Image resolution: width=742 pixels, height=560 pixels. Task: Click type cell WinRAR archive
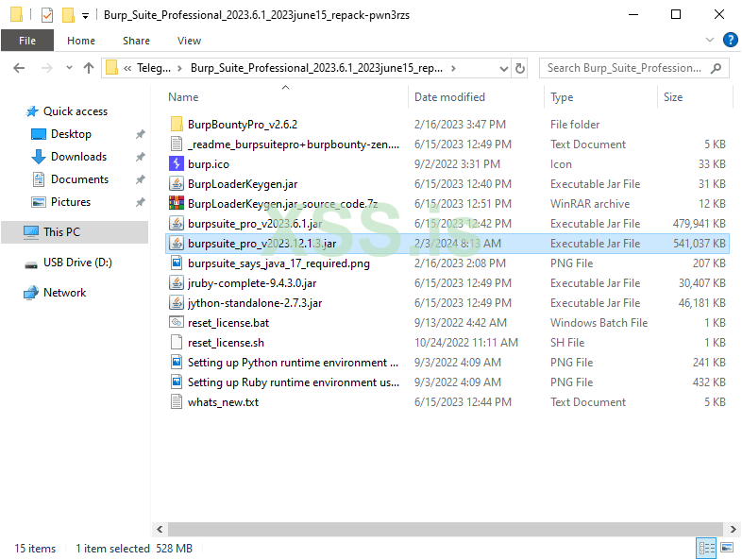[590, 204]
